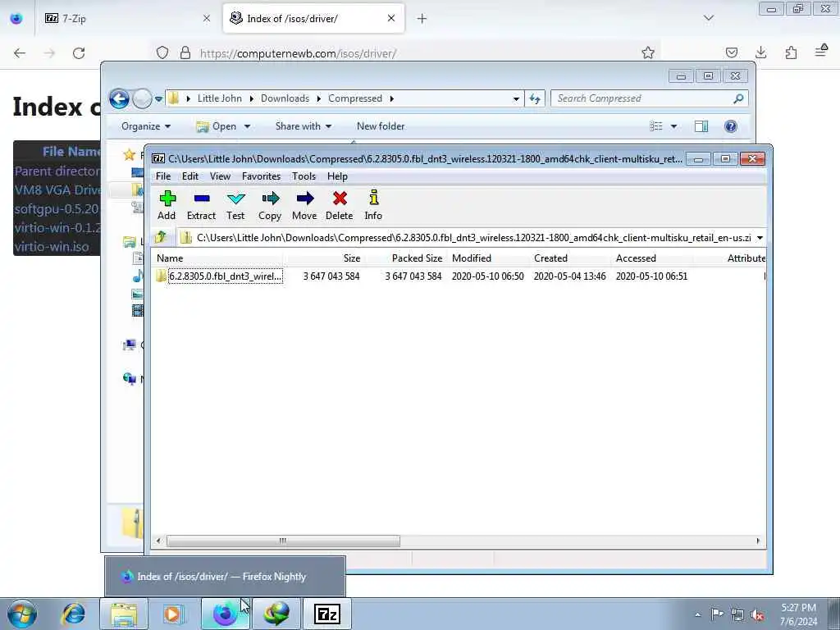Open the Favorites menu in 7-Zip
This screenshot has height=630, width=840.
261,176
